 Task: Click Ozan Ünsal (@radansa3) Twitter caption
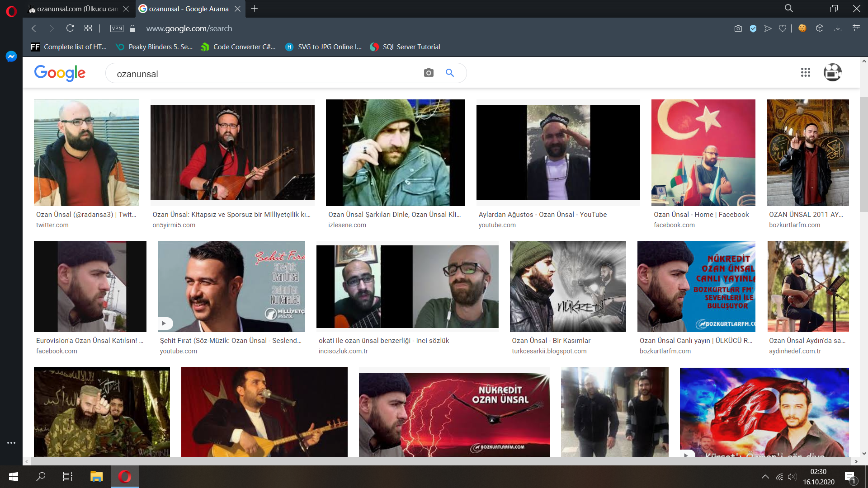86,215
